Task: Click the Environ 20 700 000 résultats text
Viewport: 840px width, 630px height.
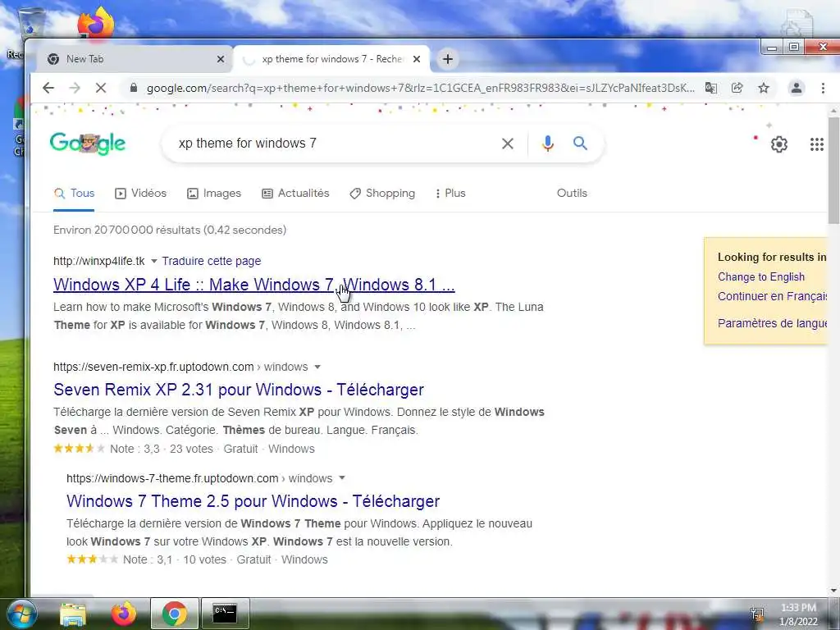Action: [x=170, y=230]
